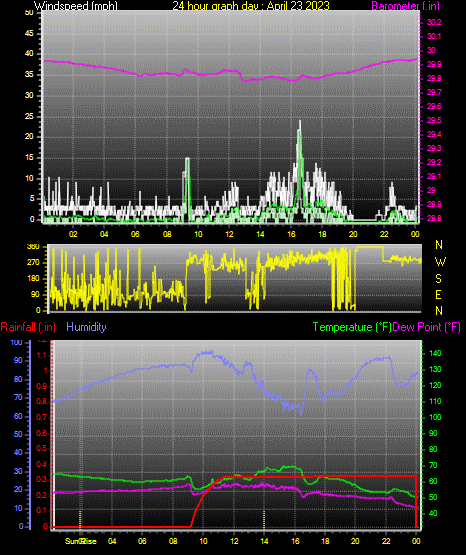Click the '29.9' barometer axis value

click(434, 64)
